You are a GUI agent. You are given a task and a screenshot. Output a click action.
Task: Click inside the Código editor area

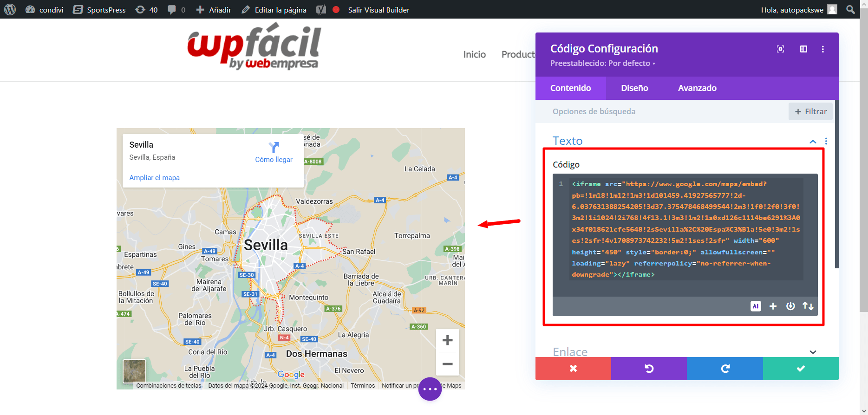click(685, 235)
